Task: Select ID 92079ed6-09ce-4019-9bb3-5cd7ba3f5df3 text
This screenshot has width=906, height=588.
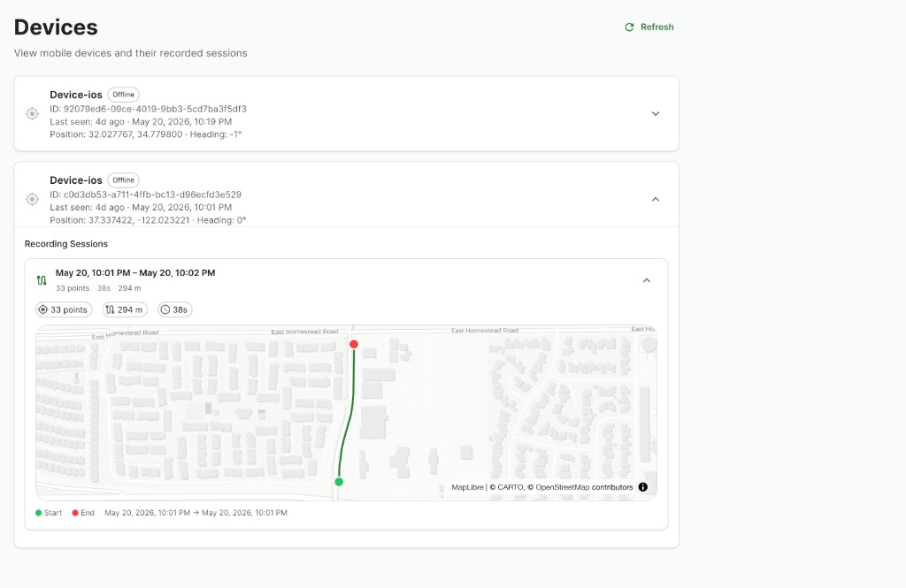Action: click(148, 109)
